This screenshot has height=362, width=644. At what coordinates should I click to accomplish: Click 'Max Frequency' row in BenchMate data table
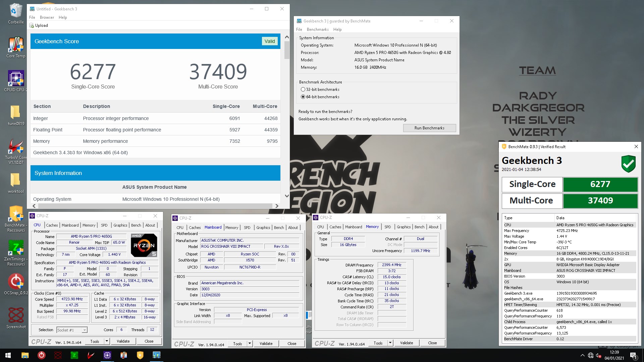click(570, 231)
